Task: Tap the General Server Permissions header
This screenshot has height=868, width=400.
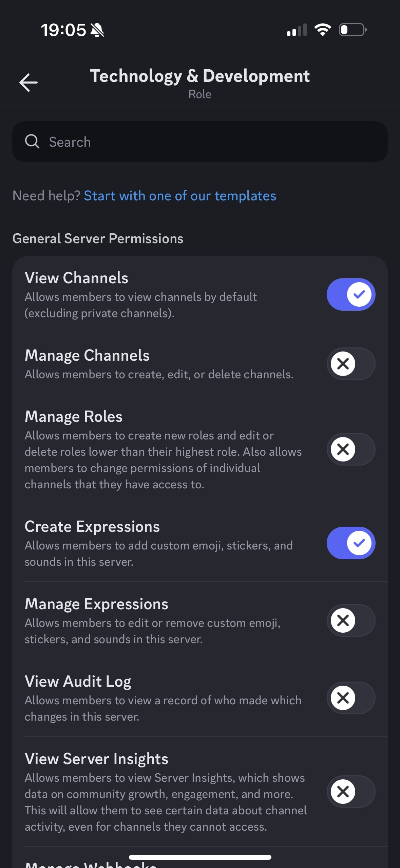Action: [x=98, y=238]
